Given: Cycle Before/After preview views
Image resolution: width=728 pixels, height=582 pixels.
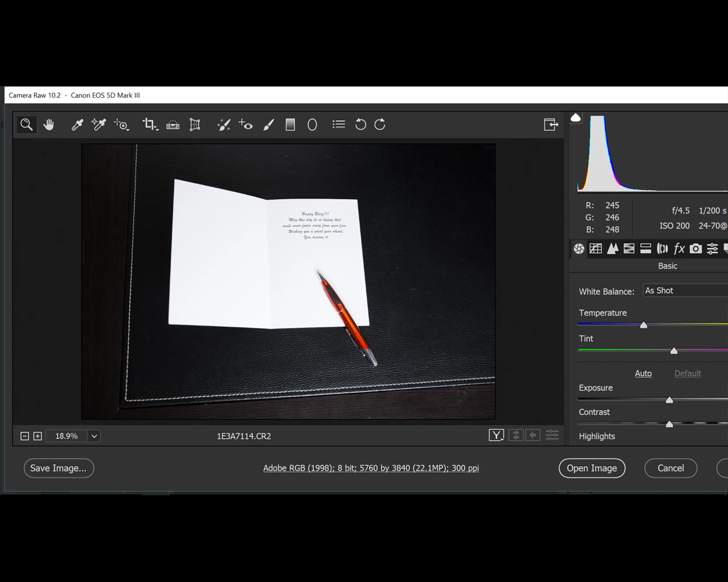Looking at the screenshot, I should (496, 435).
